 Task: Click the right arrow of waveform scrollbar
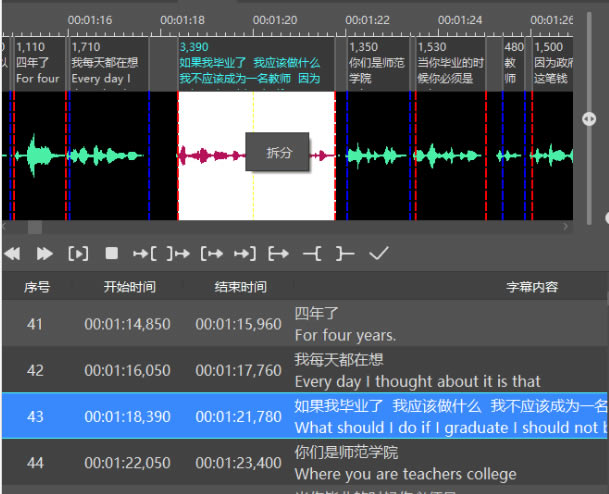coord(566,226)
